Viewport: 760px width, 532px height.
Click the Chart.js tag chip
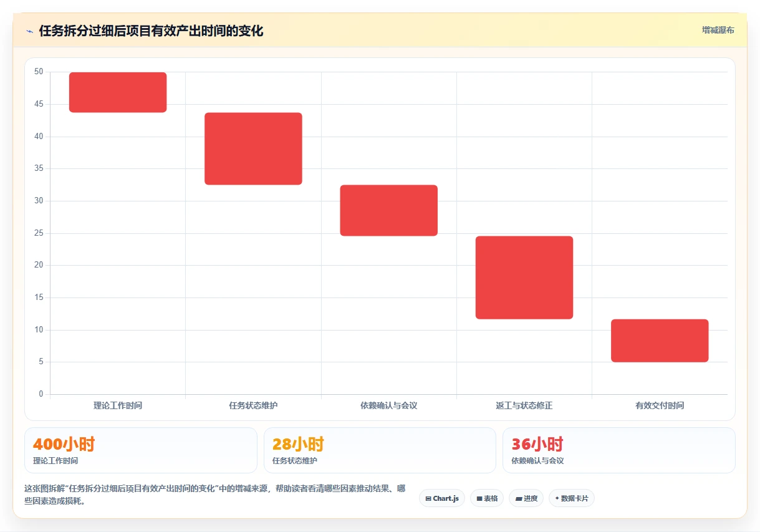442,498
